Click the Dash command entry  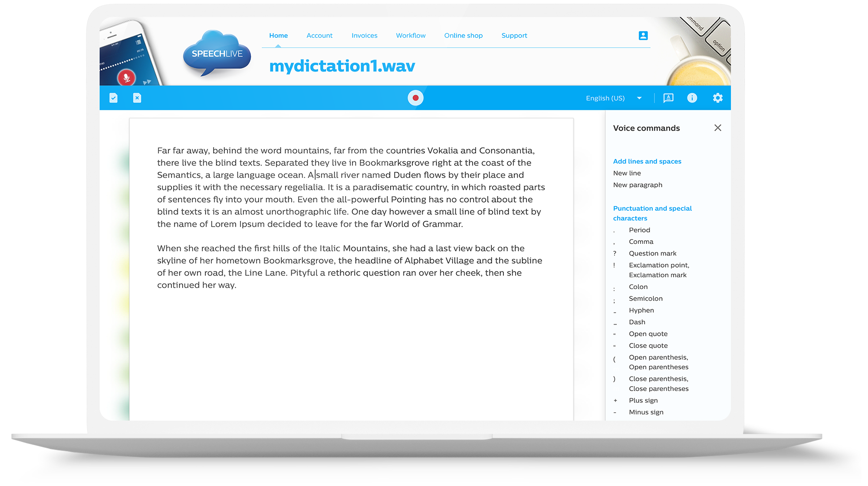click(637, 322)
